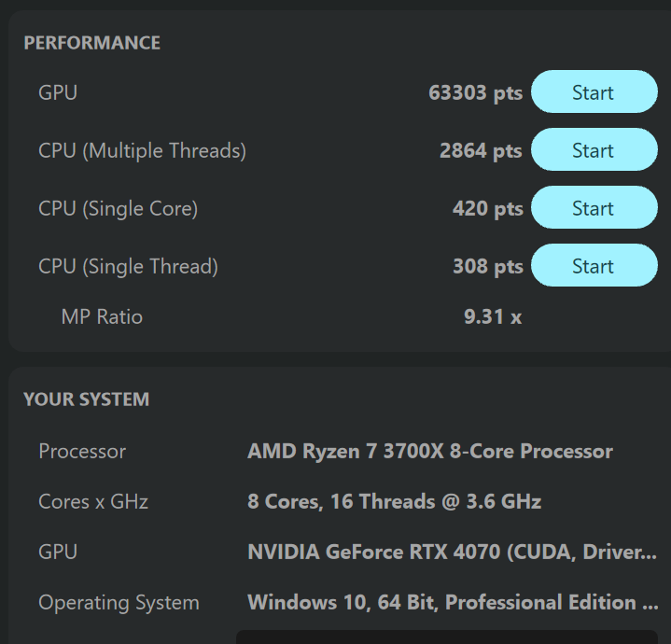671x644 pixels.
Task: Click the Windows 10 operating system value
Action: pos(454,603)
